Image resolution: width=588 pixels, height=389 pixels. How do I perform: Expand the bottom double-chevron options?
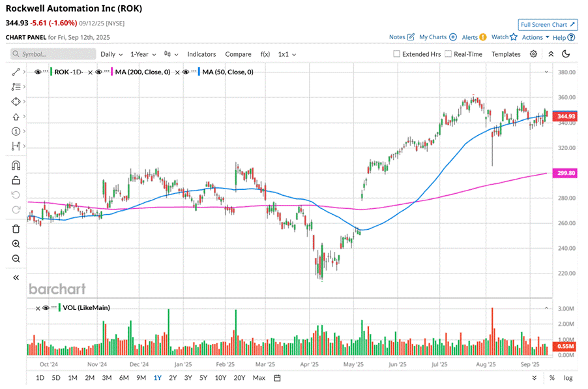(x=535, y=378)
